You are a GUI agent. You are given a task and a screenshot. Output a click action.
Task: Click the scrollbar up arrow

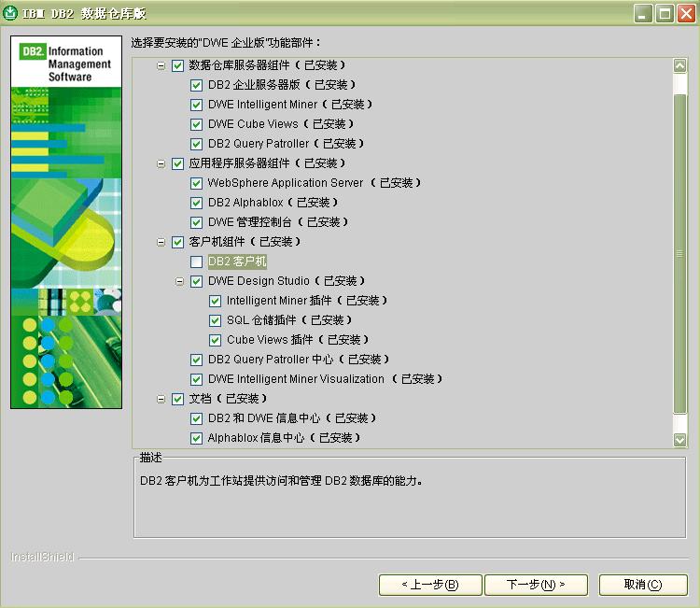click(x=679, y=66)
